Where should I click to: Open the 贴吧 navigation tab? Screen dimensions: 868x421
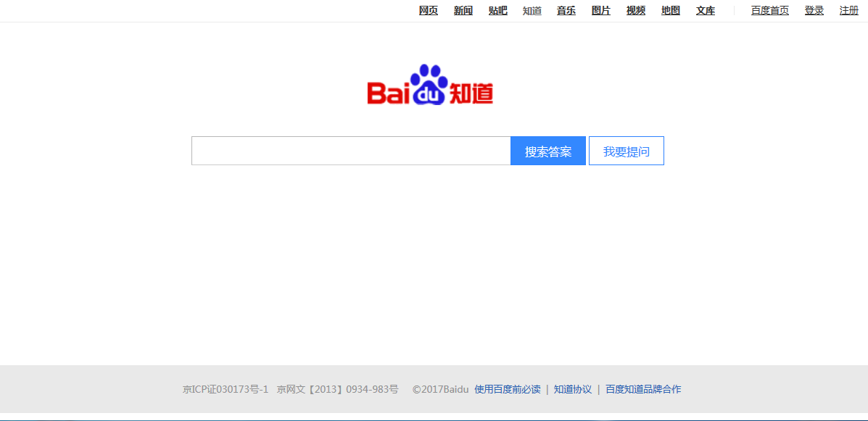[497, 11]
